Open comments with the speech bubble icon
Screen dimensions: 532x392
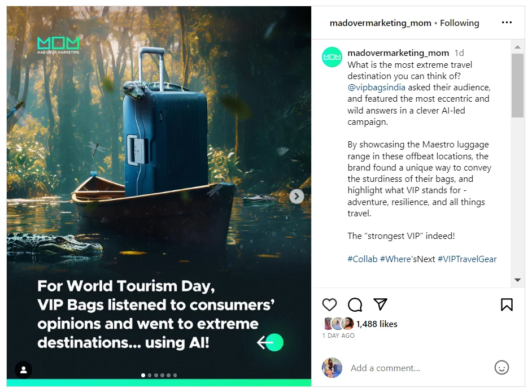point(355,304)
